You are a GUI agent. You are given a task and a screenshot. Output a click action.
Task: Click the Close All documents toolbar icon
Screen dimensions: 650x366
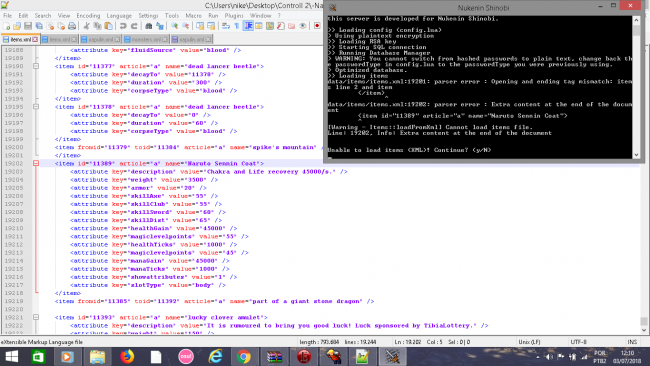tap(61, 26)
